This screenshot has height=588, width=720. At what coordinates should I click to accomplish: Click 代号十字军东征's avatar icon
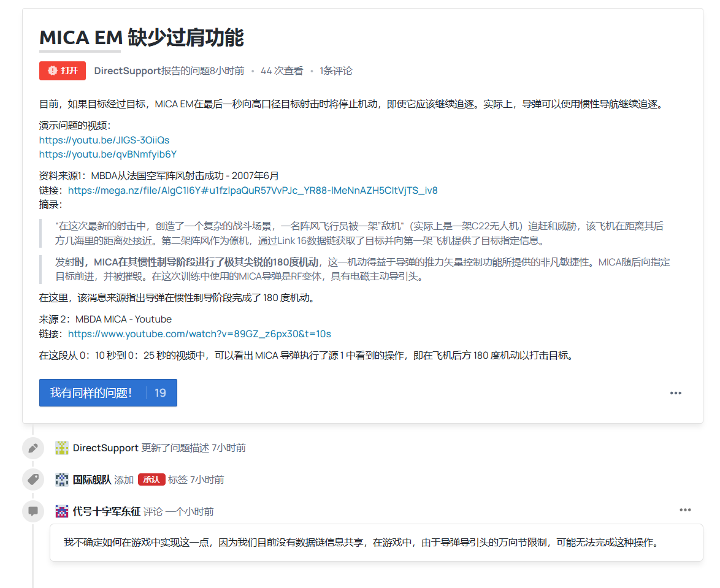(x=61, y=511)
